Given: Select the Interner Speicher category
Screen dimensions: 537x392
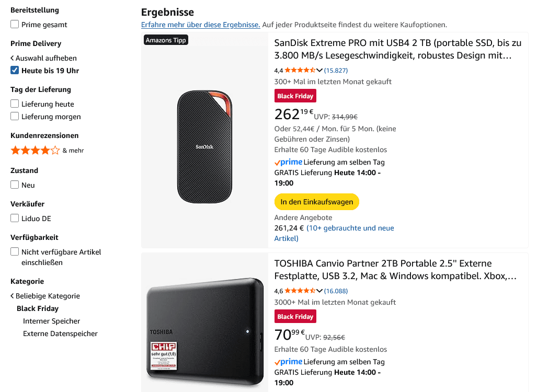Looking at the screenshot, I should point(51,321).
